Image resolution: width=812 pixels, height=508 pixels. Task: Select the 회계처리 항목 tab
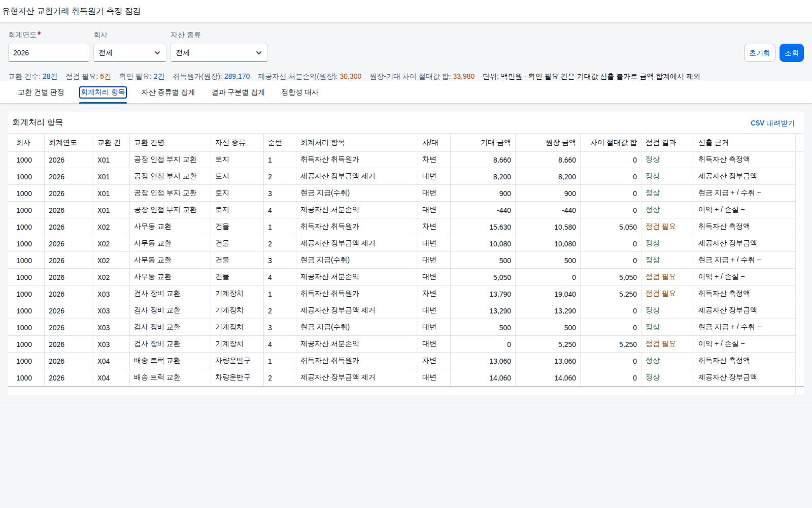tap(103, 92)
